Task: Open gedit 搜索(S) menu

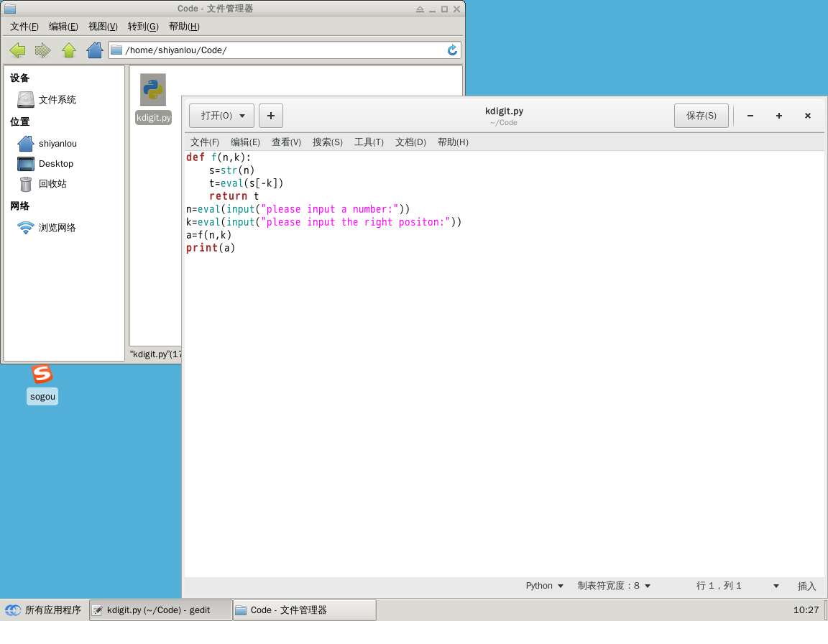Action: click(x=328, y=142)
